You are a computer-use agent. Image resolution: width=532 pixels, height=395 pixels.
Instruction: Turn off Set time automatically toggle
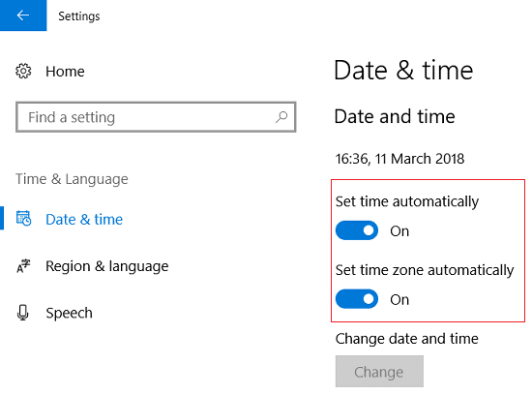point(357,230)
